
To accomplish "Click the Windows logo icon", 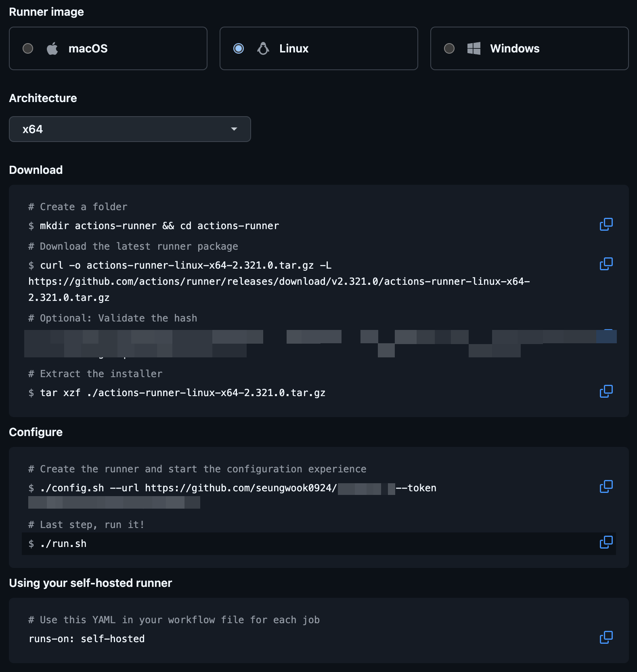I will click(474, 48).
